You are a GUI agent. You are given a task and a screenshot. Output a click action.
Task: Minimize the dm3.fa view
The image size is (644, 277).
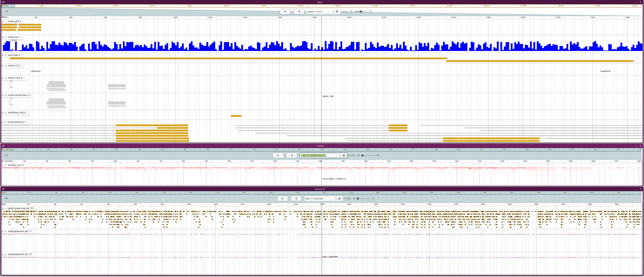pos(636,146)
